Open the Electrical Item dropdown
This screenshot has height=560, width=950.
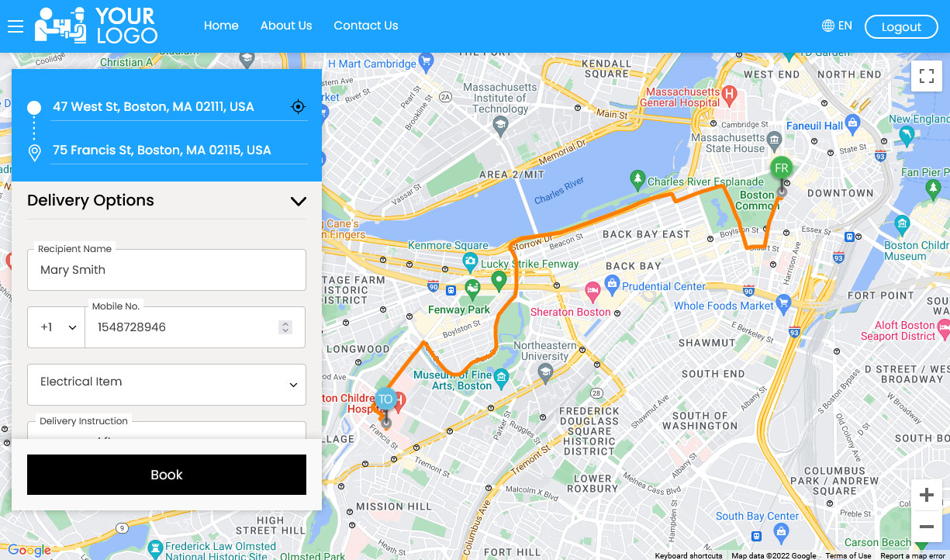pos(167,385)
